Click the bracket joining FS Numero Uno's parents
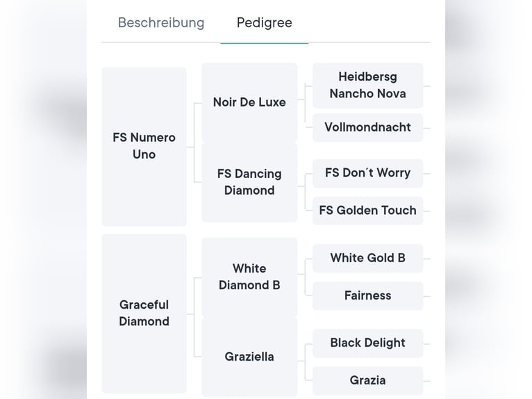Viewport: 532px width, 399px height. [194, 142]
